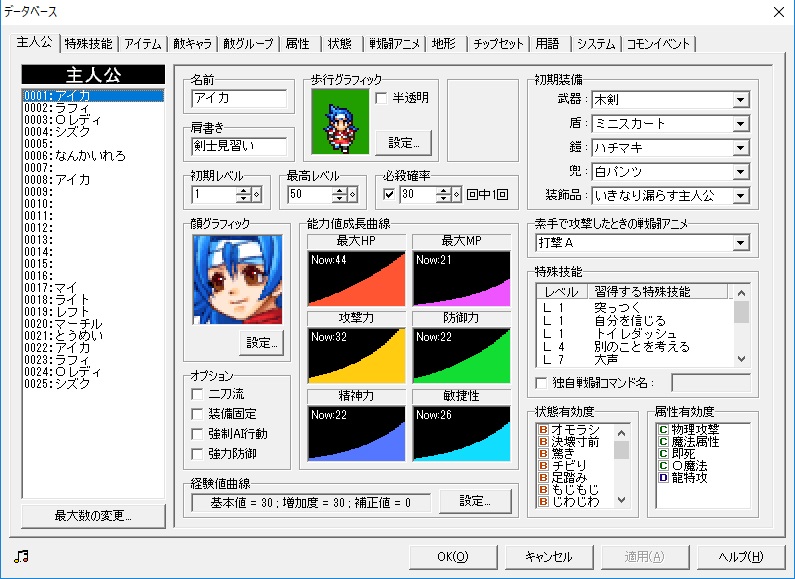Image resolution: width=795 pixels, height=579 pixels.
Task: Click the face graphic portrait of アイカ
Action: coord(238,279)
